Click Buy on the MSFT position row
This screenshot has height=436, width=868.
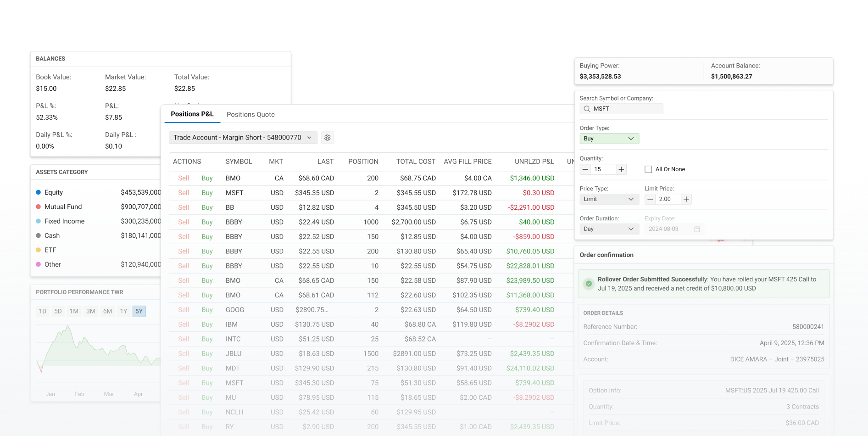coord(207,193)
